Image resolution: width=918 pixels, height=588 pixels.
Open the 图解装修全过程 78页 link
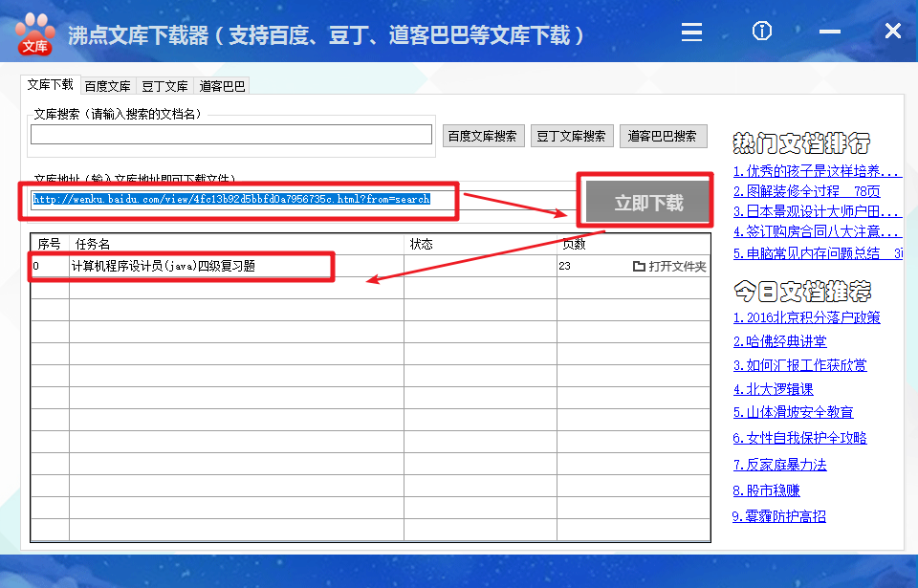coord(807,191)
